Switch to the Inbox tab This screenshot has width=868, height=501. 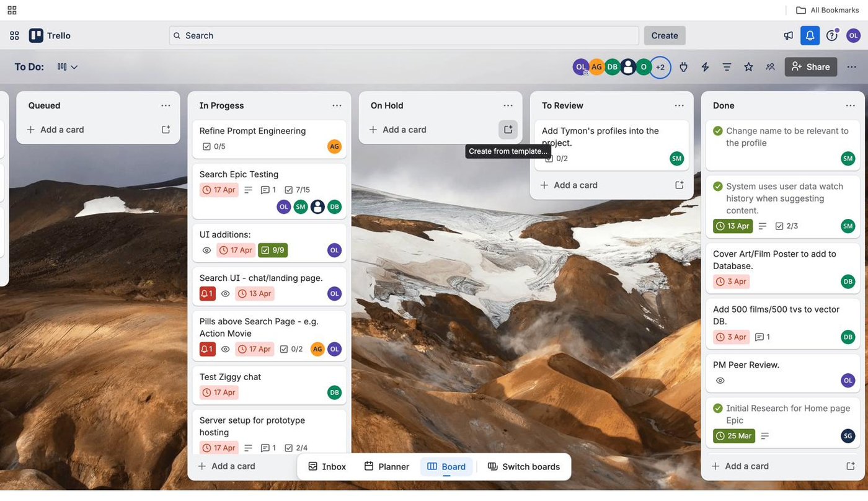(327, 466)
